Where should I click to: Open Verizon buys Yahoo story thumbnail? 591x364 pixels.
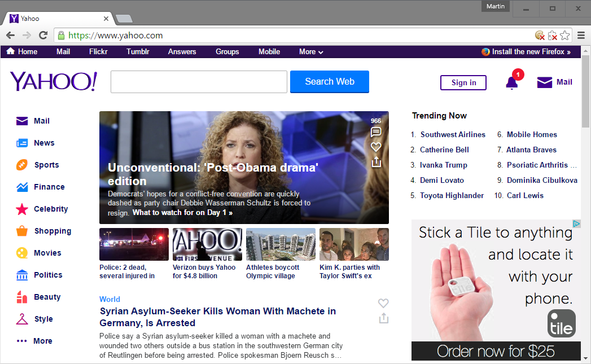coord(207,244)
